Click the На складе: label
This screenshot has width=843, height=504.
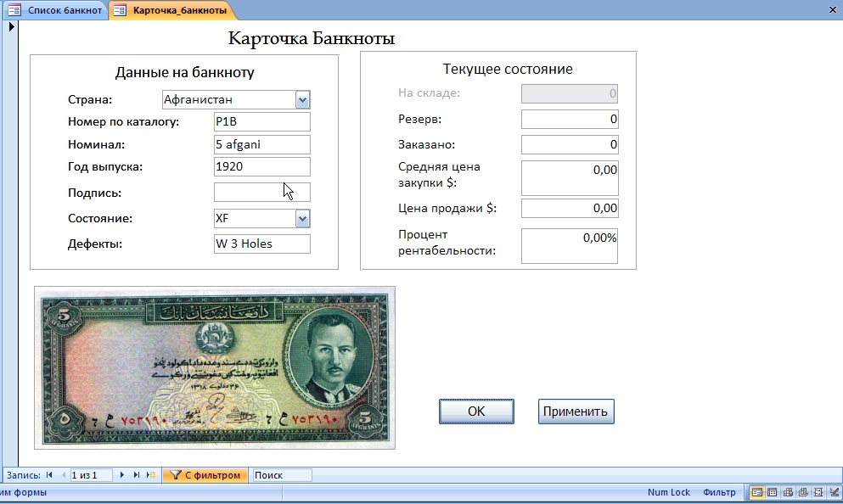point(429,93)
